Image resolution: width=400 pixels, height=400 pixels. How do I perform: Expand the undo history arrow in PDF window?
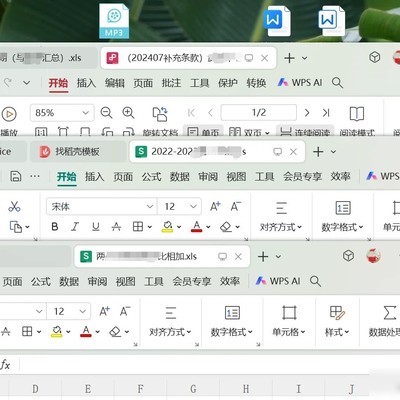[27, 83]
